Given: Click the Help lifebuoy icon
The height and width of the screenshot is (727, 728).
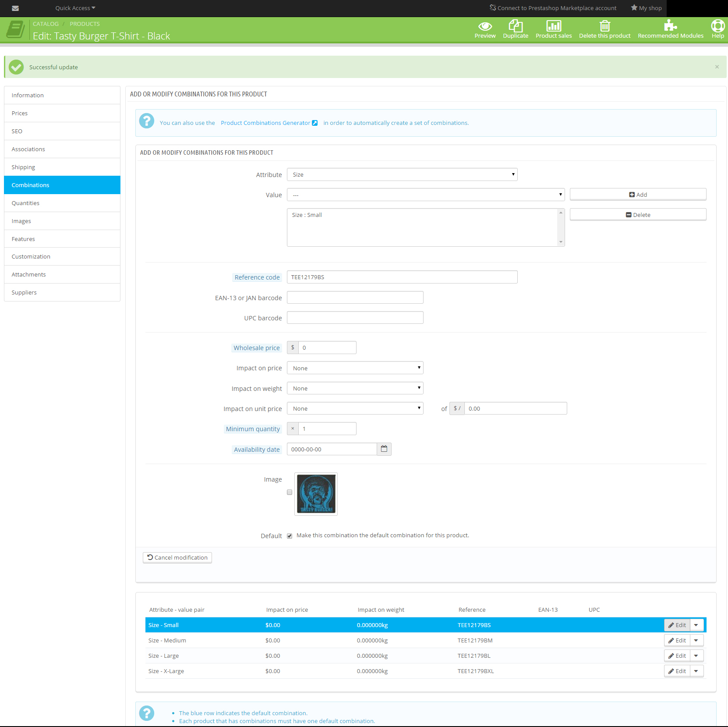Looking at the screenshot, I should 717,26.
